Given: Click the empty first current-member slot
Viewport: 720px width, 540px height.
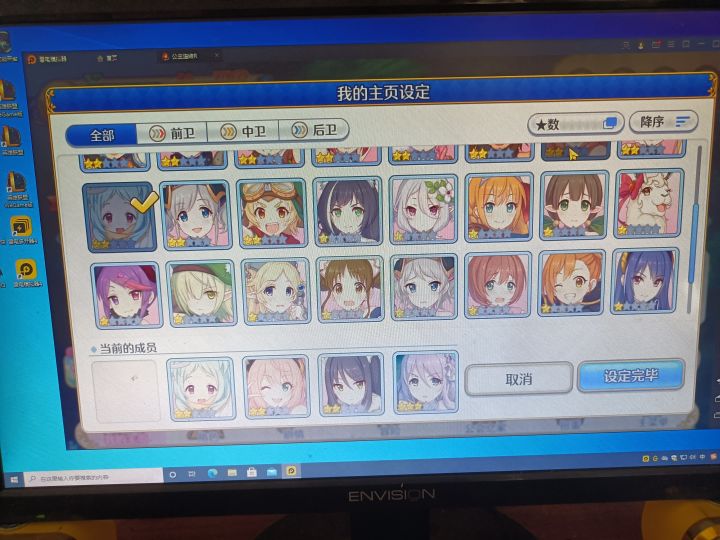Looking at the screenshot, I should pyautogui.click(x=126, y=392).
